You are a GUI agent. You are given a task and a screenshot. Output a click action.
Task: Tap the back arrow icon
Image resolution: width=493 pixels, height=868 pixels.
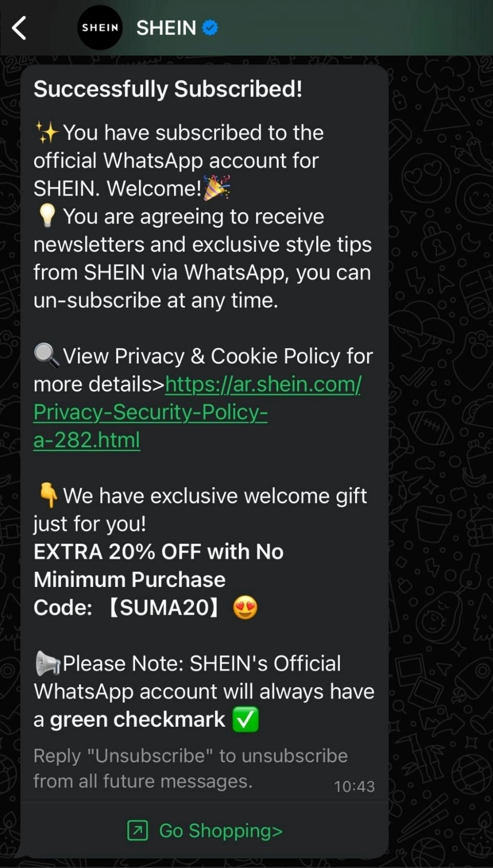[19, 28]
